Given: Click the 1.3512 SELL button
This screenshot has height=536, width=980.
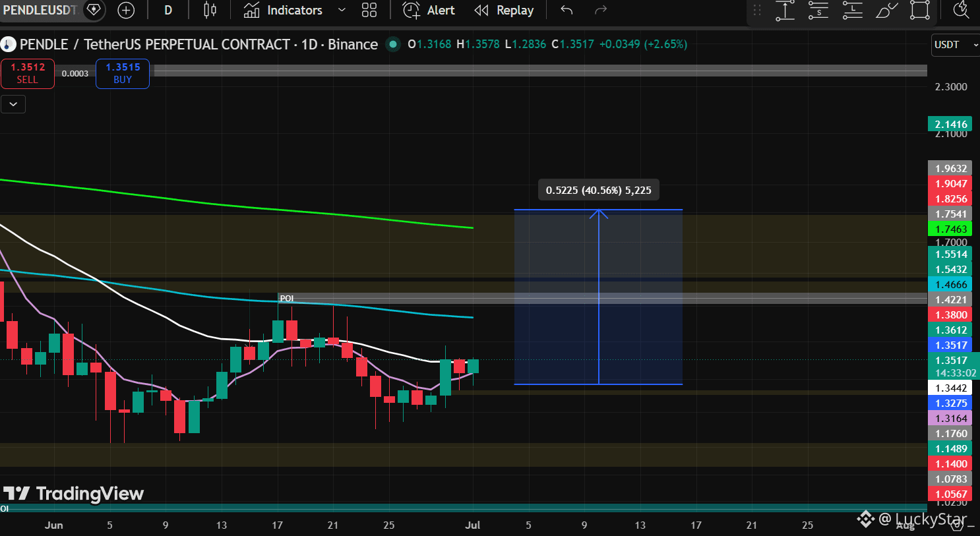Looking at the screenshot, I should coord(28,73).
